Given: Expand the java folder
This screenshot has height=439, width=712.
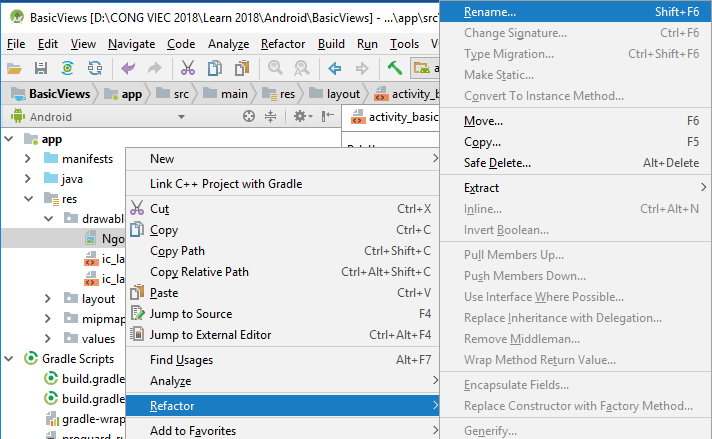Looking at the screenshot, I should coord(28,179).
